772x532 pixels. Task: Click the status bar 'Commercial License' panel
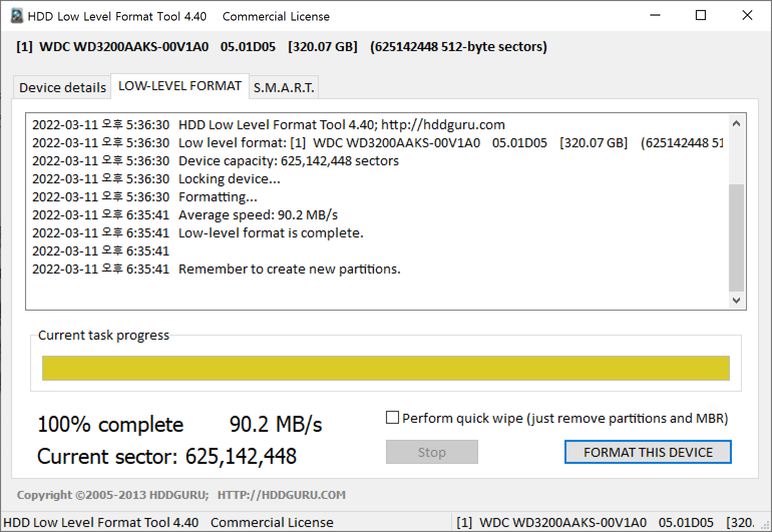coord(227,522)
